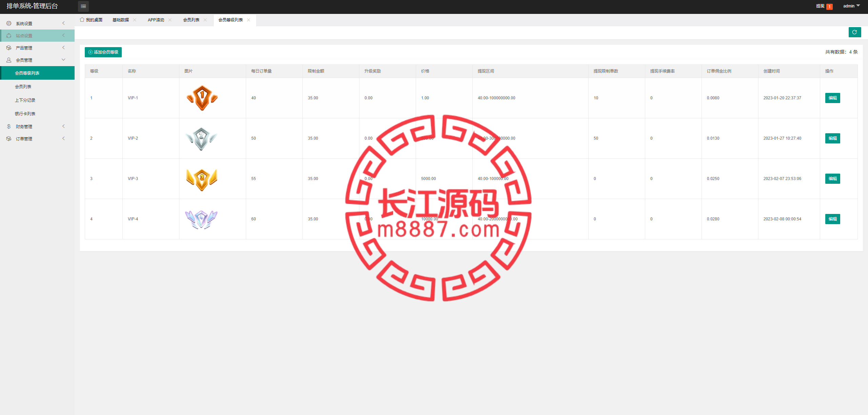The height and width of the screenshot is (415, 868).
Task: Close the APP滚动 tab
Action: coord(170,20)
